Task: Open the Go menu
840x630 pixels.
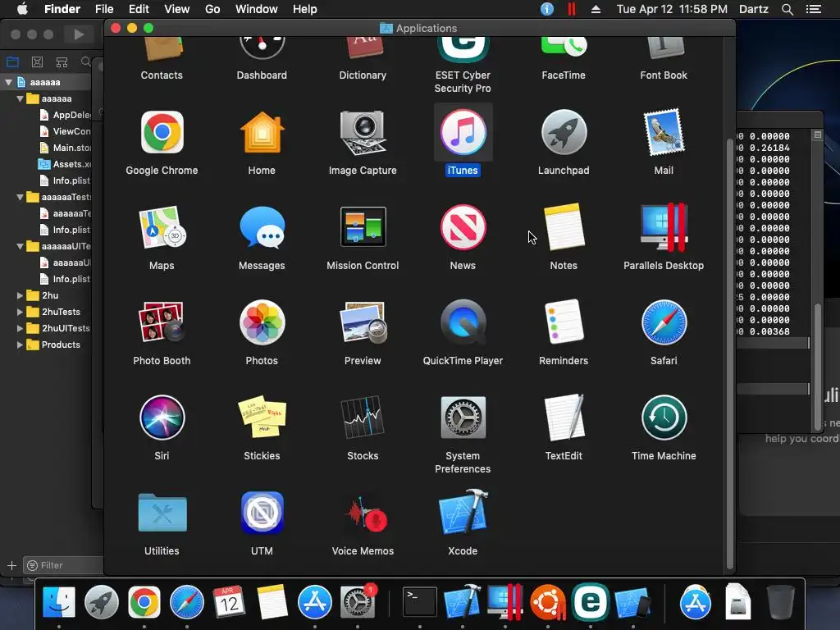Action: coord(212,9)
